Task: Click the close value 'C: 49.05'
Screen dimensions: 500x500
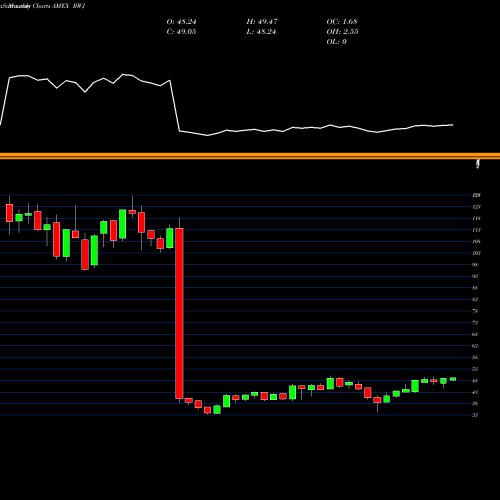Action: [x=181, y=32]
